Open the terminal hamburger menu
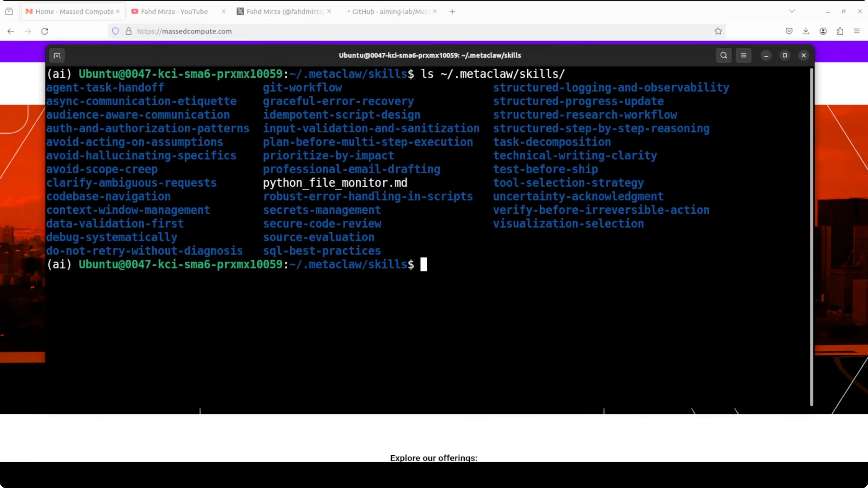Image resolution: width=868 pixels, height=488 pixels. [744, 55]
